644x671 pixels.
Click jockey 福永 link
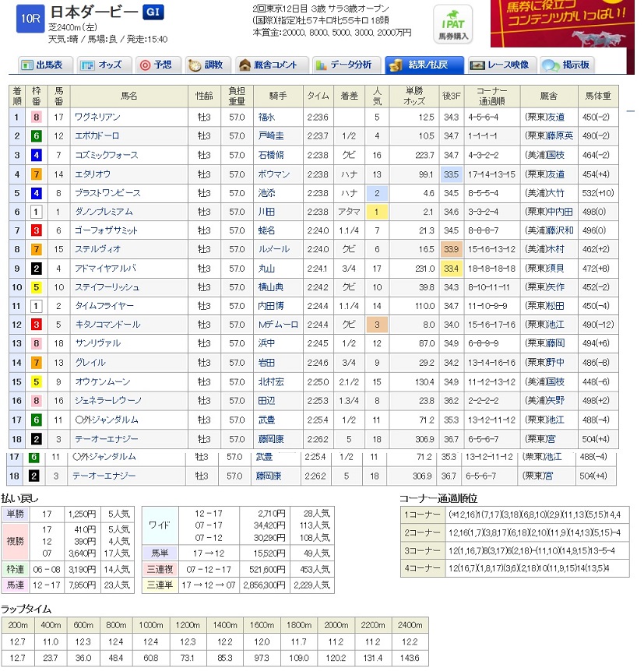(266, 118)
